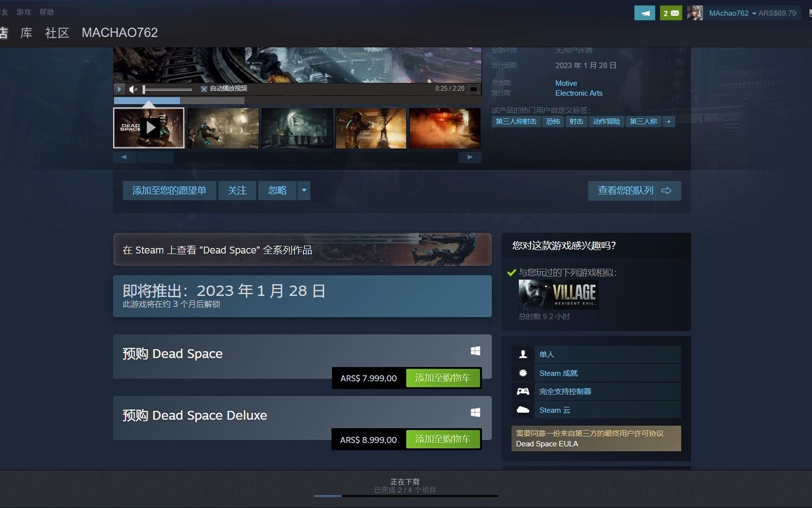Click the wallet balance ARS$69,79
This screenshot has width=812, height=508.
(777, 13)
